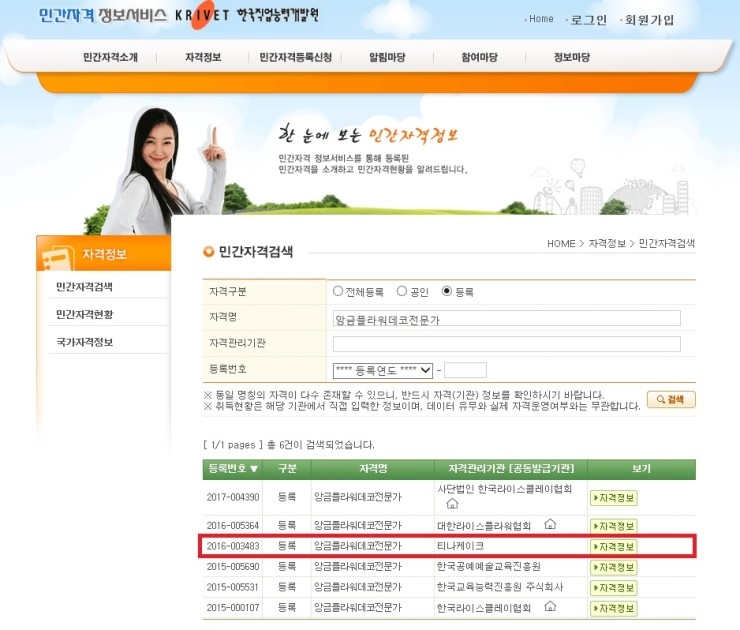Click the KRIVET logo in header
The image size is (740, 630).
[x=202, y=15]
